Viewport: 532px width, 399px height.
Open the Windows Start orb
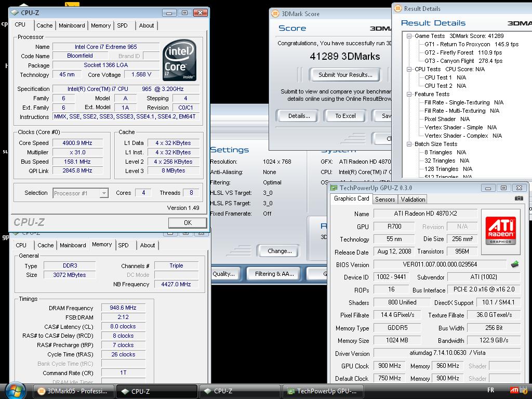(15, 391)
